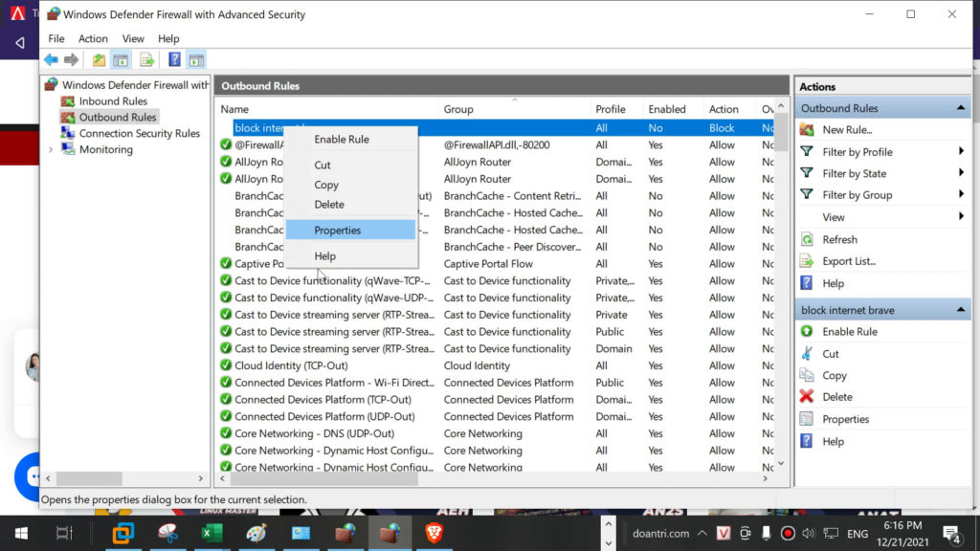Click Cut in the Actions pane

click(830, 354)
